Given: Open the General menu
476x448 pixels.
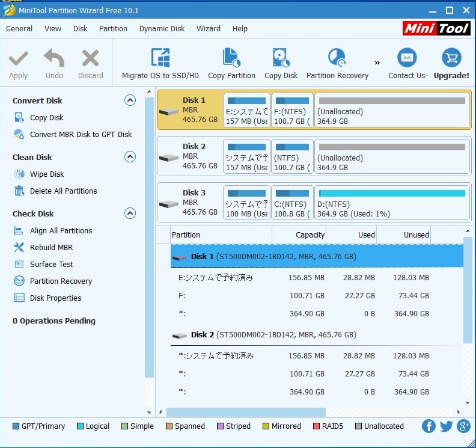Looking at the screenshot, I should tap(19, 28).
